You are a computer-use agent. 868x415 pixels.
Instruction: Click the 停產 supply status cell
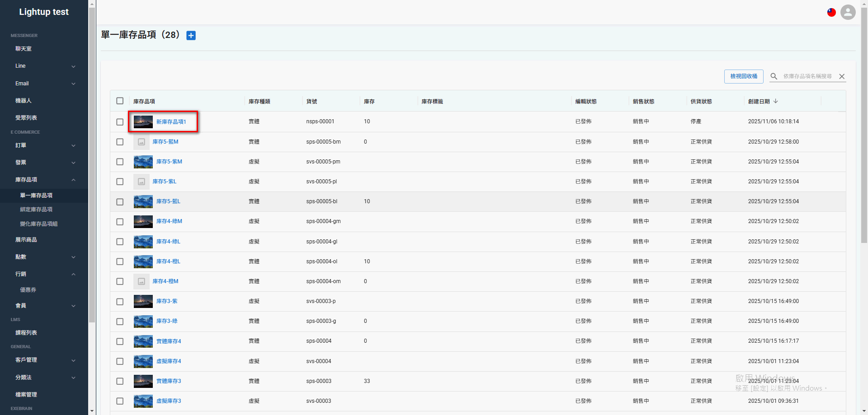(x=696, y=121)
